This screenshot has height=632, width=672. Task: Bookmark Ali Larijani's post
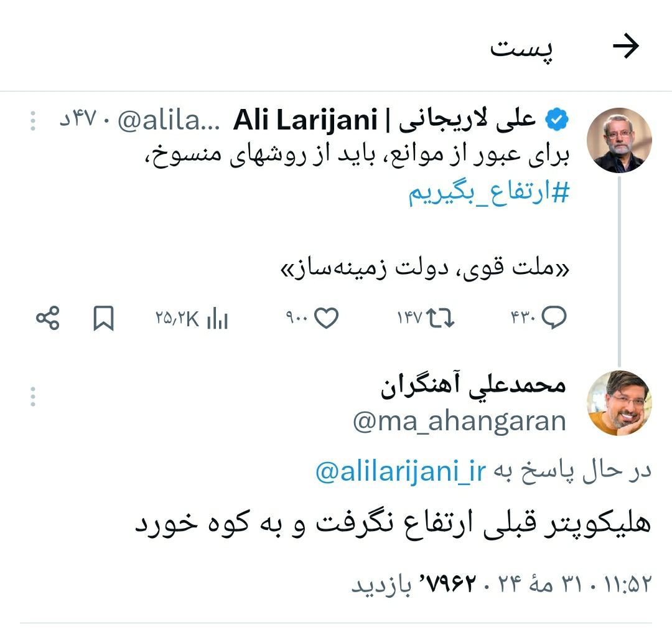click(x=103, y=319)
